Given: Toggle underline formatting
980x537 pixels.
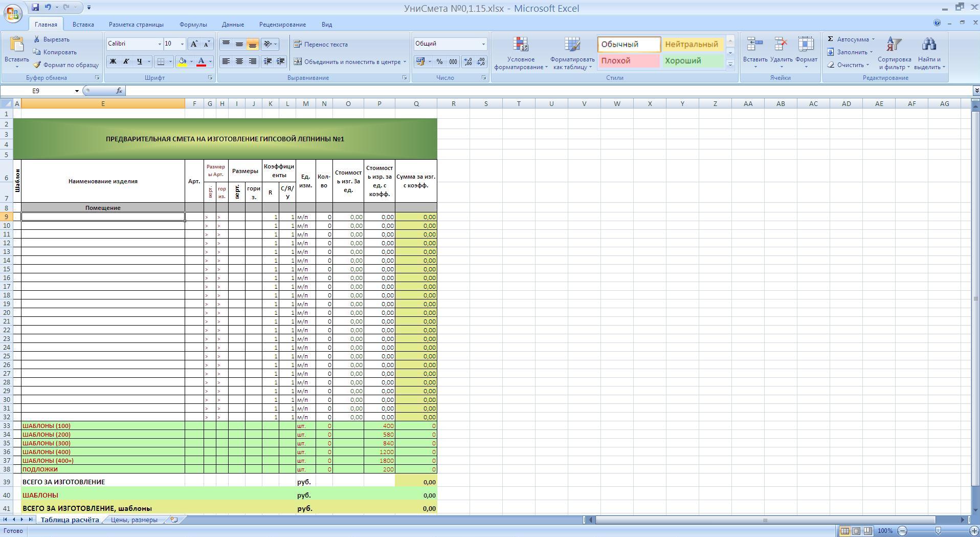Looking at the screenshot, I should pos(139,62).
